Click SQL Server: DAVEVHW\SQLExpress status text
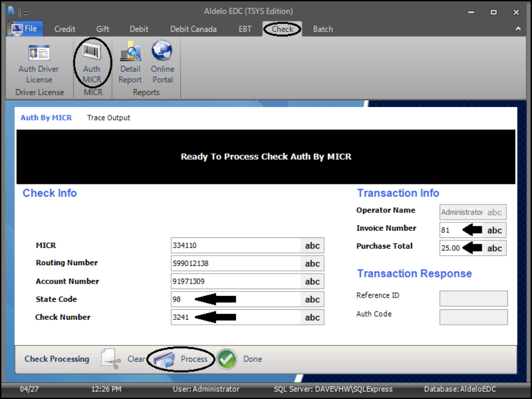Screen dimensions: 532x399 click(333, 389)
